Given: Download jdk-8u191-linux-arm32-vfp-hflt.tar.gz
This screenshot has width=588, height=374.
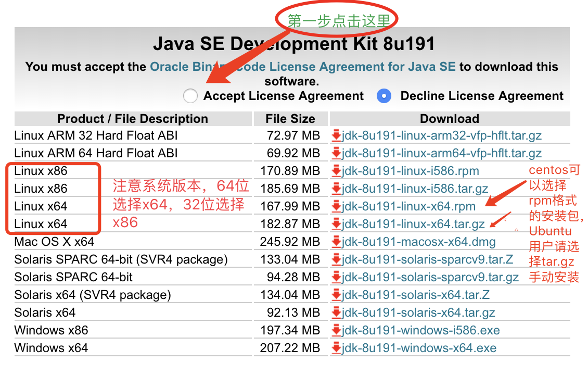Looking at the screenshot, I should pyautogui.click(x=441, y=135).
